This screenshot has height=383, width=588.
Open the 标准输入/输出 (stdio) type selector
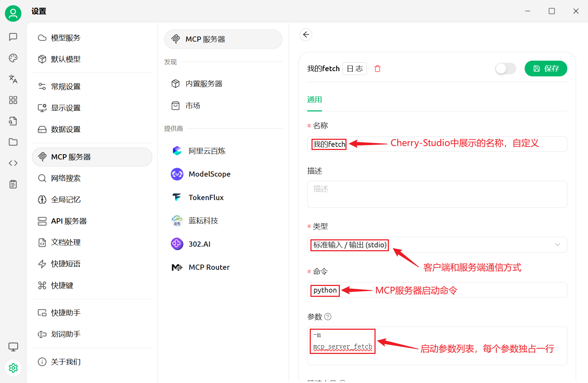point(437,245)
